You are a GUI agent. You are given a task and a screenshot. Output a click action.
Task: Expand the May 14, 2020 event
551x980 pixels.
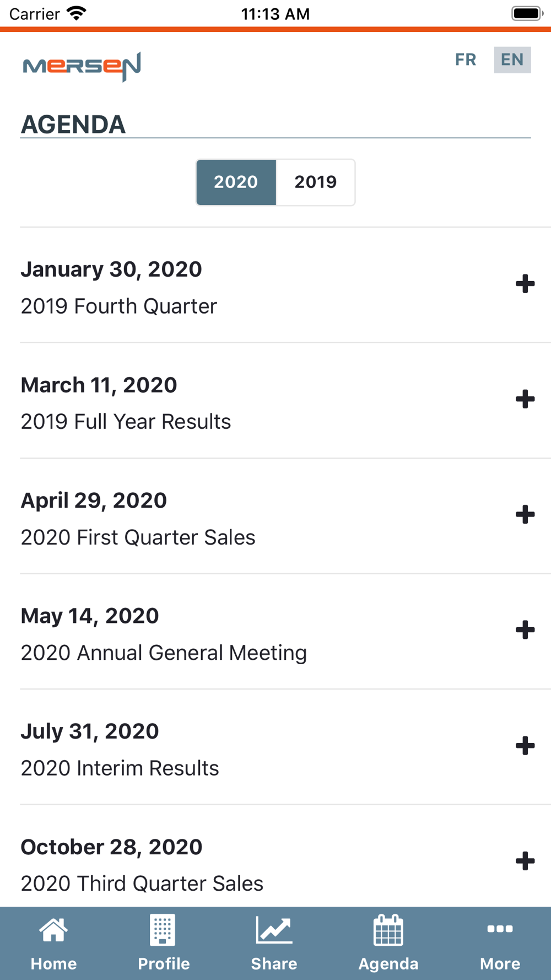525,630
